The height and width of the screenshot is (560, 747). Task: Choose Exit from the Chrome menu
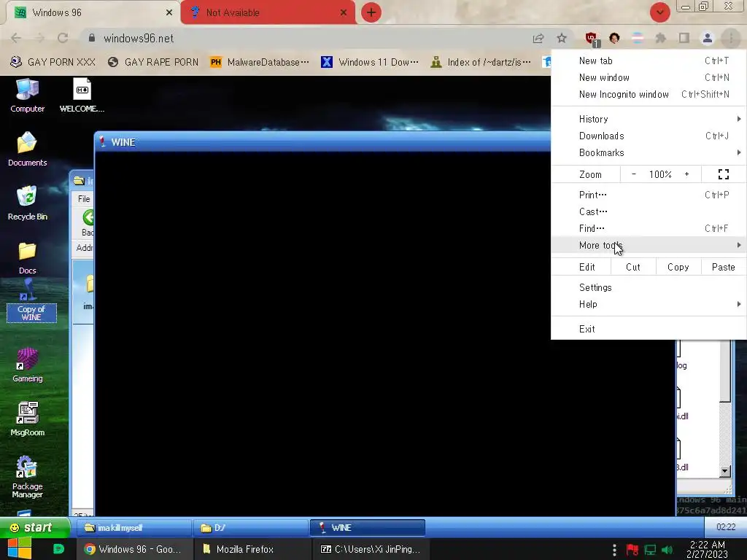pos(649,329)
